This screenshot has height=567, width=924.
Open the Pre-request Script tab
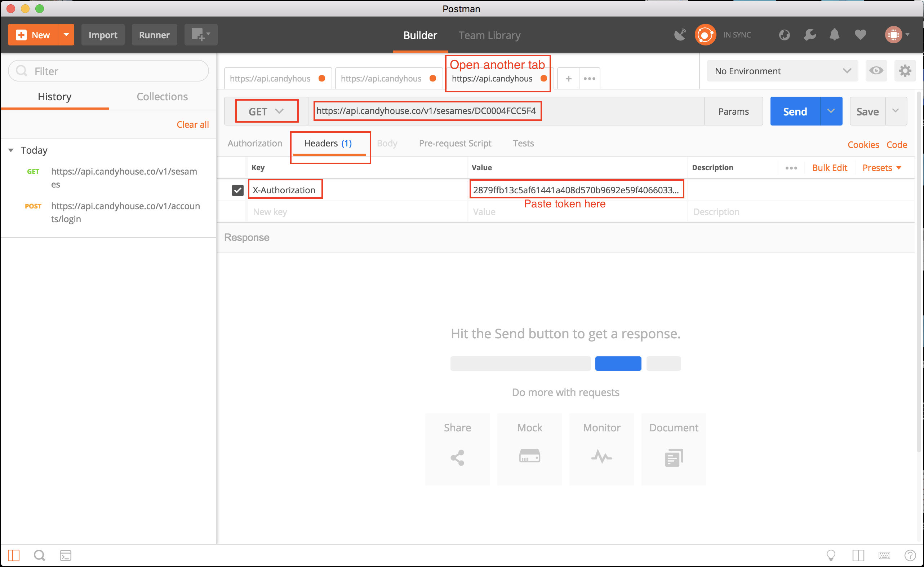coord(455,143)
